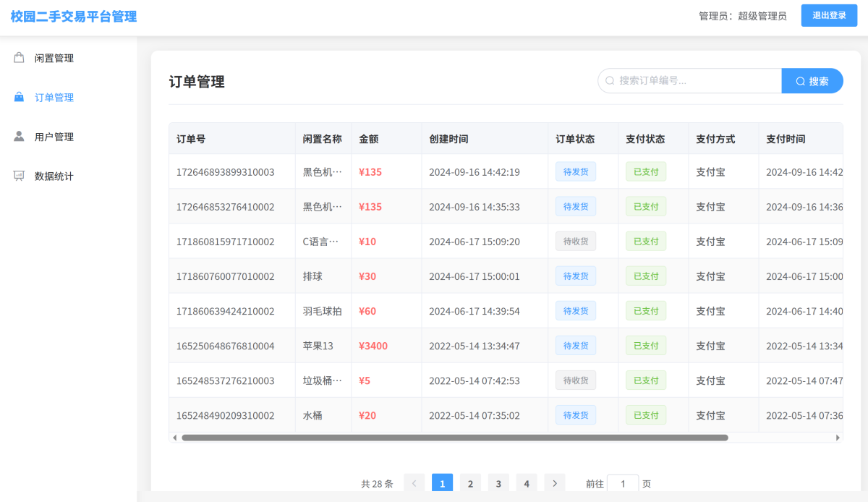
Task: Click the 前往 page number input box
Action: point(623,483)
